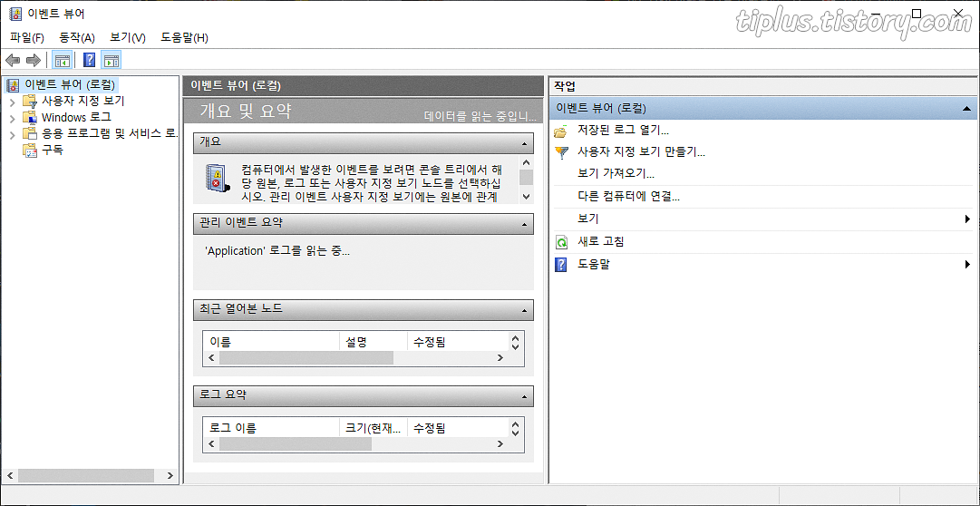Click the blue help toolbar icon
This screenshot has width=980, height=506.
[x=90, y=60]
